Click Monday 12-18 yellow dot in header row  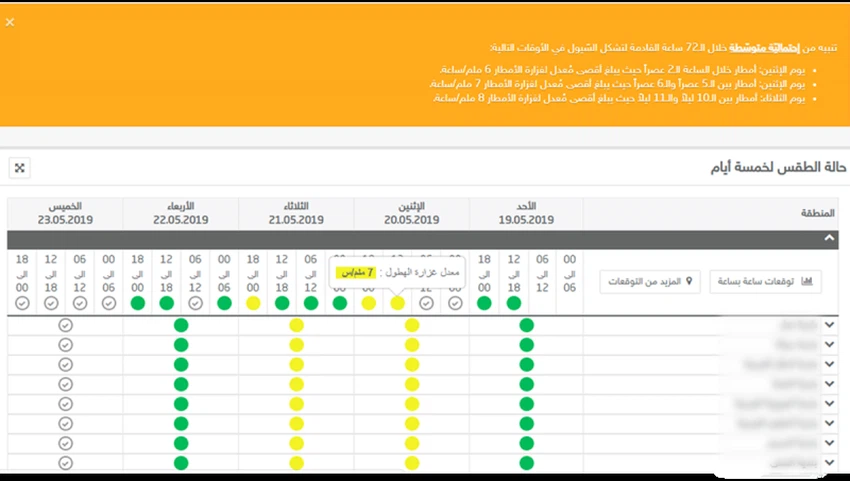(398, 303)
